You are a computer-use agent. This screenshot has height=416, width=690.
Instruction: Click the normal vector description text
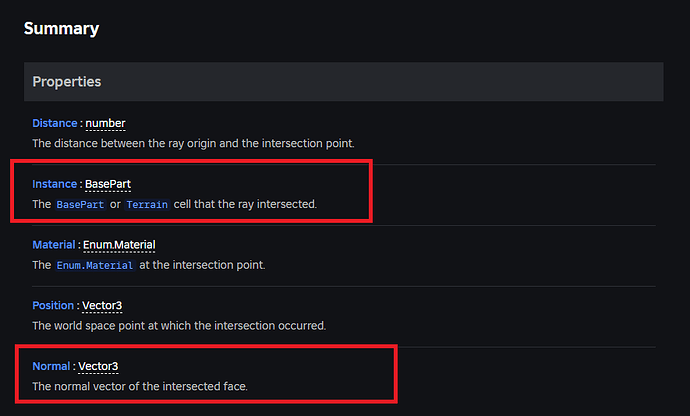(x=139, y=386)
